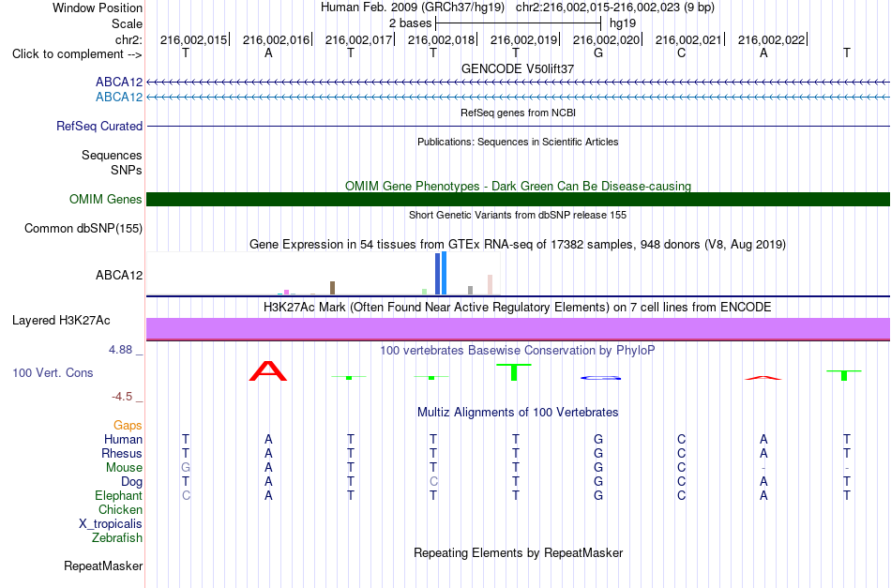Open Publications: Sequences in Scientific Articles title

point(518,142)
